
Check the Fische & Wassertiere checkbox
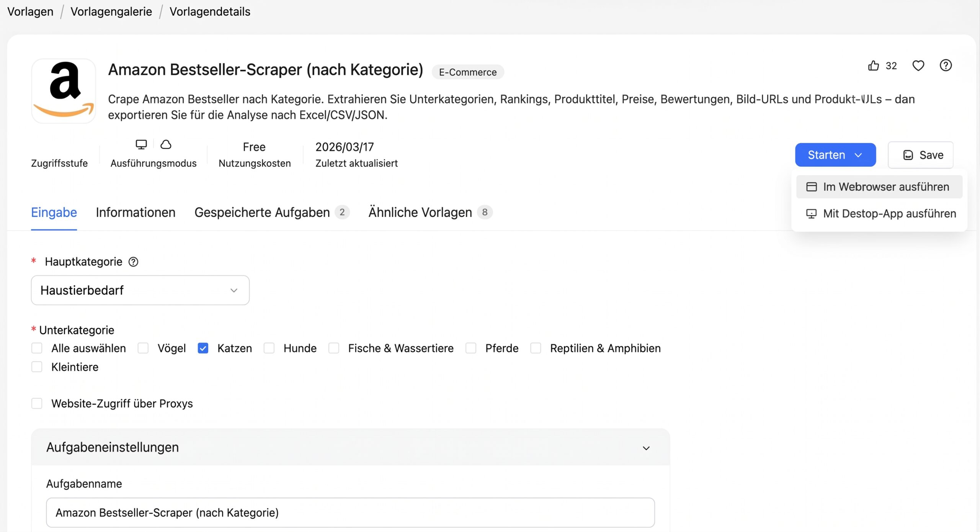click(x=333, y=348)
